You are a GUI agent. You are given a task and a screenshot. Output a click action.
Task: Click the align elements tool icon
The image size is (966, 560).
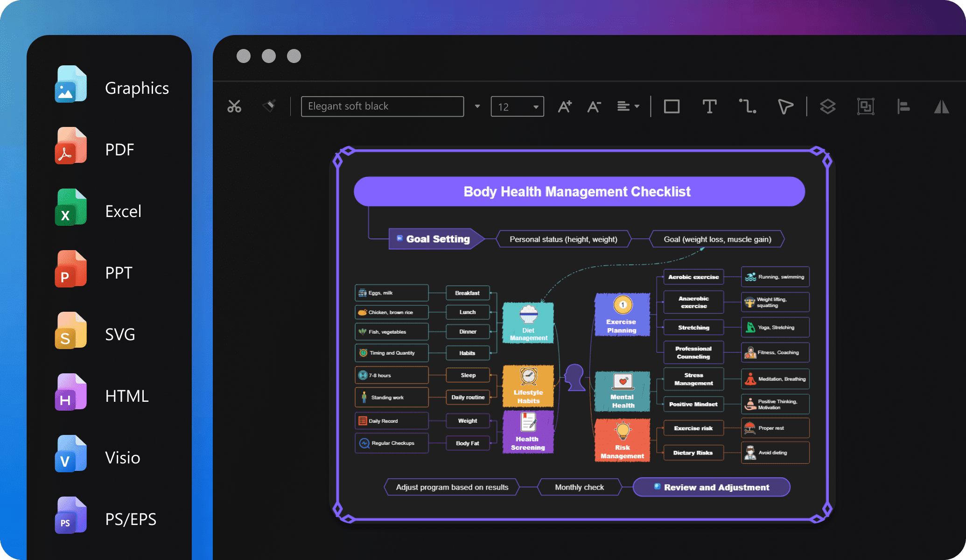coord(903,106)
